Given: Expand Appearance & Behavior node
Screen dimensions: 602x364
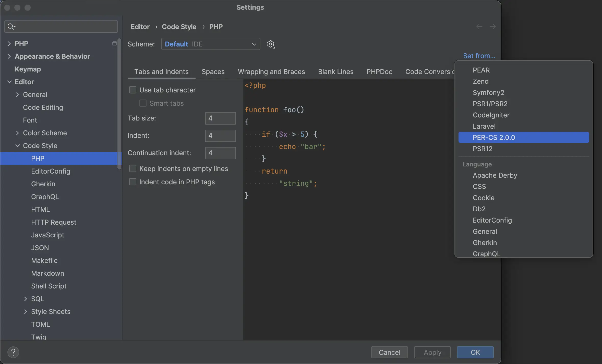Looking at the screenshot, I should point(9,56).
